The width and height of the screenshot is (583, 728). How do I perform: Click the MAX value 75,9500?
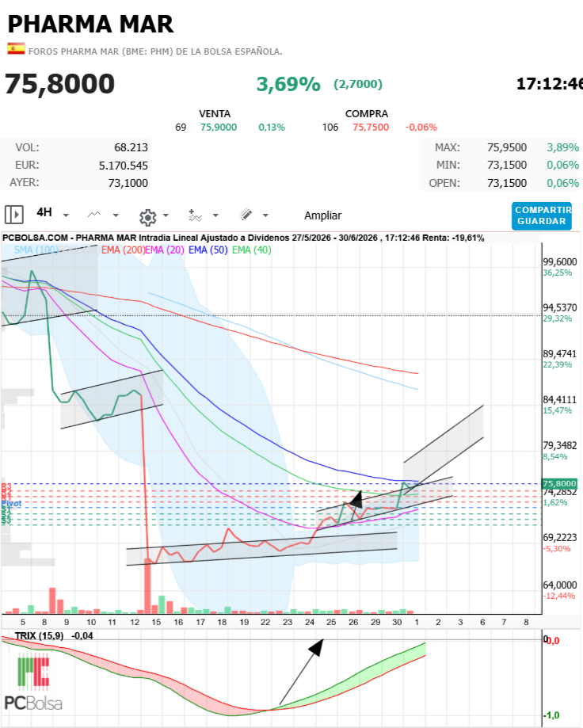click(x=507, y=147)
